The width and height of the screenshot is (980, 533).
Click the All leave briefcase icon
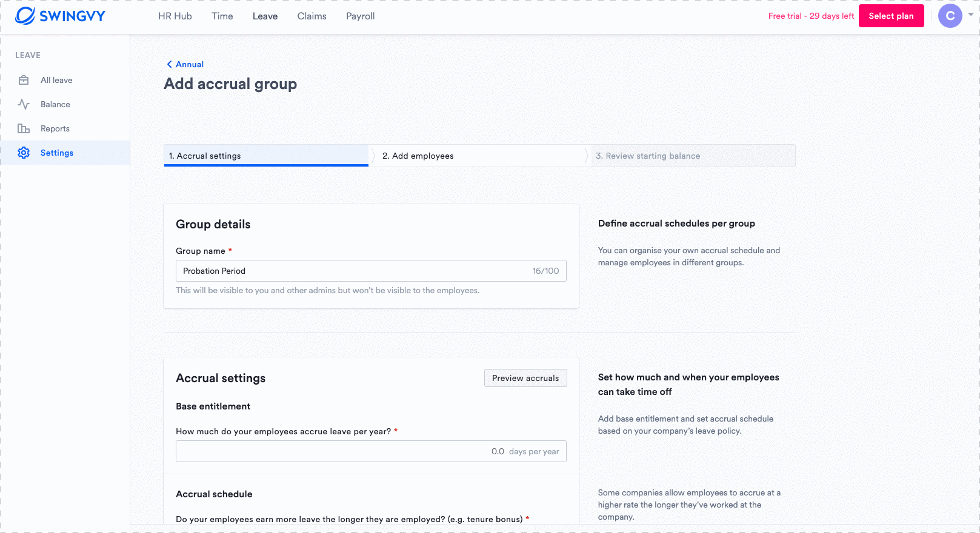24,80
